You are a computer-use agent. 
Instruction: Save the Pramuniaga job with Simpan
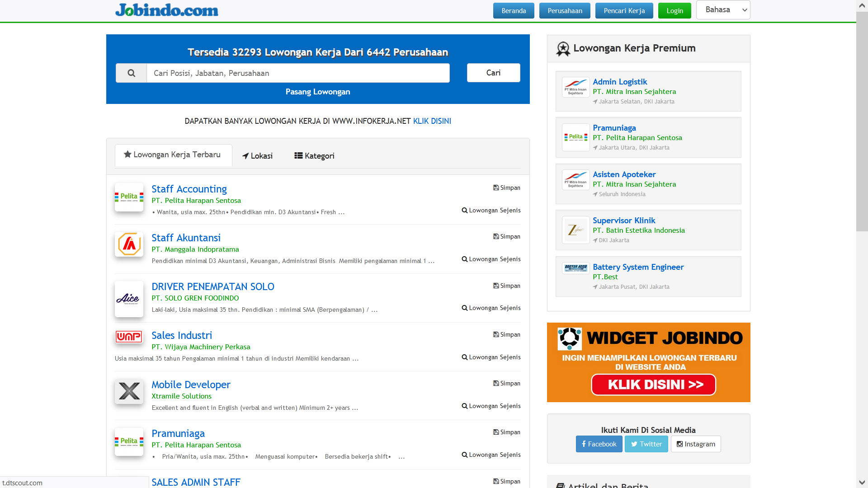tap(507, 432)
